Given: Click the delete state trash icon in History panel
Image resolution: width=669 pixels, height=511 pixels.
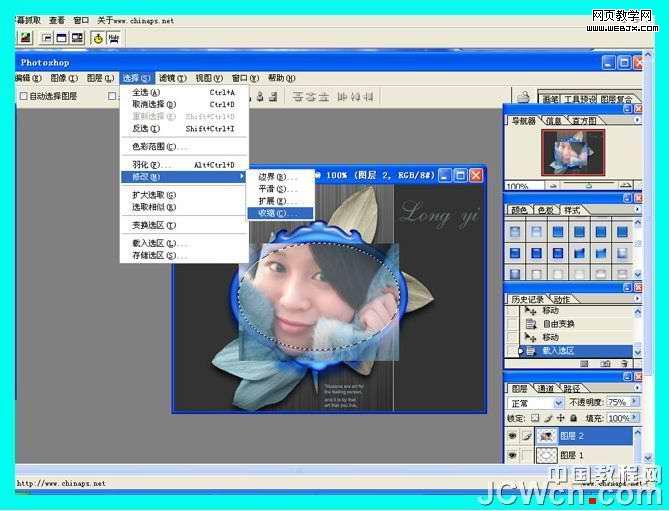Looking at the screenshot, I should [x=624, y=363].
